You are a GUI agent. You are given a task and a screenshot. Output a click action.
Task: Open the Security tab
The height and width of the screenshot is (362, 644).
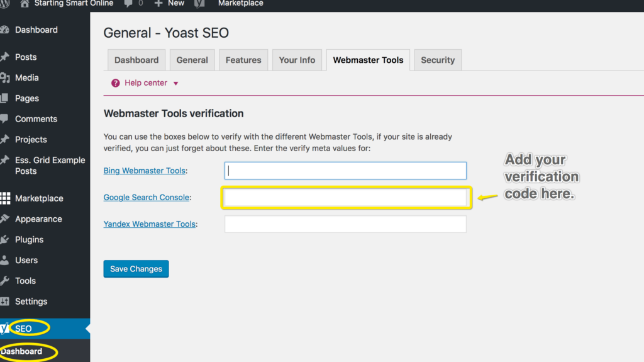(438, 60)
